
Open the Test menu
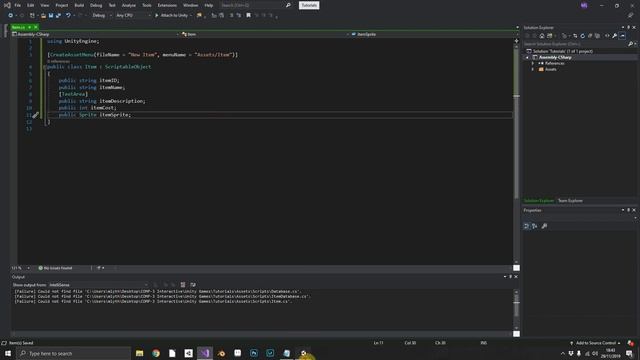pyautogui.click(x=112, y=5)
